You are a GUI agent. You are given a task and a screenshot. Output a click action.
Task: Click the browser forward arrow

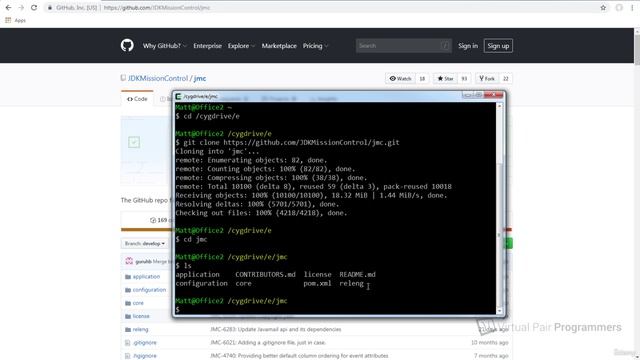click(21, 7)
